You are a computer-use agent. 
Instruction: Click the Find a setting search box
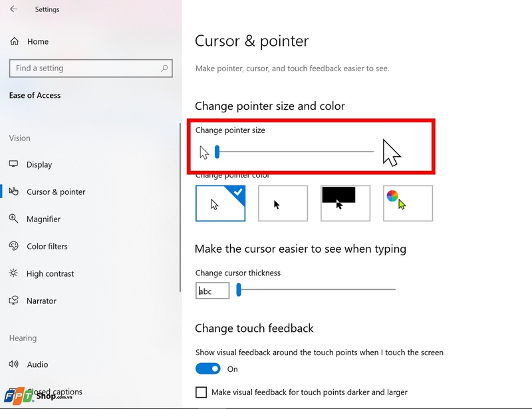91,68
